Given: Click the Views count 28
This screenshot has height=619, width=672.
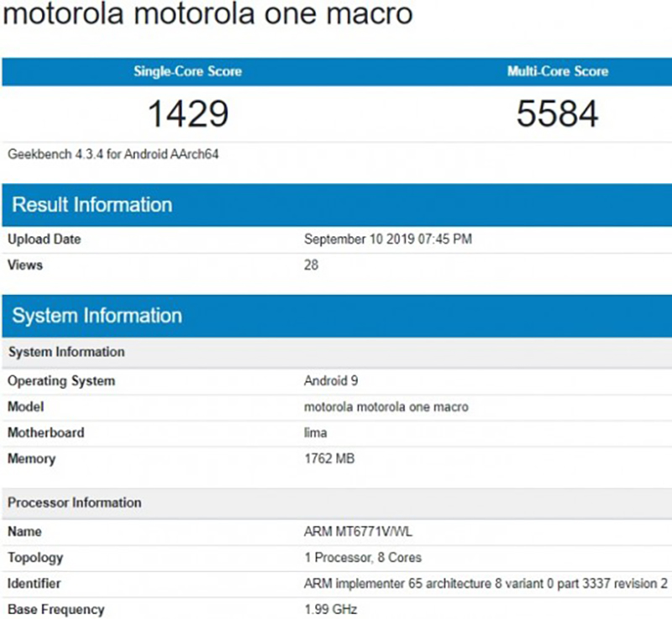Looking at the screenshot, I should (x=311, y=265).
